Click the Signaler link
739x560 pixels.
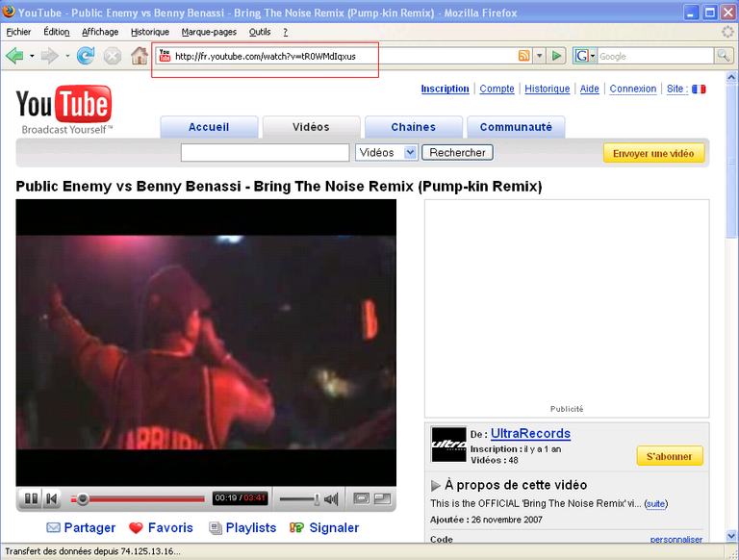click(x=334, y=527)
